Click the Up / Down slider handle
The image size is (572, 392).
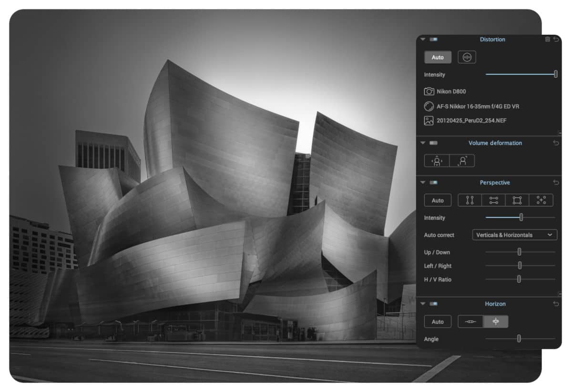[x=519, y=252]
